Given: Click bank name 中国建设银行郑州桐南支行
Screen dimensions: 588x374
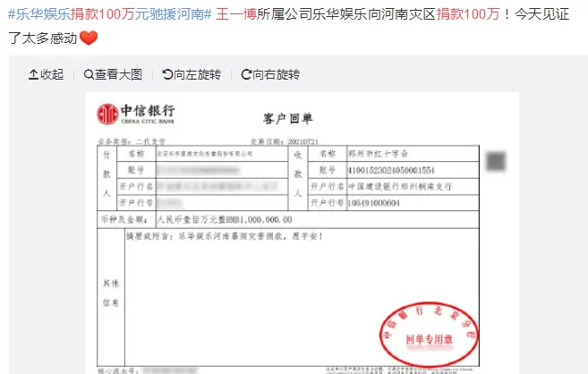Looking at the screenshot, I should (400, 186).
